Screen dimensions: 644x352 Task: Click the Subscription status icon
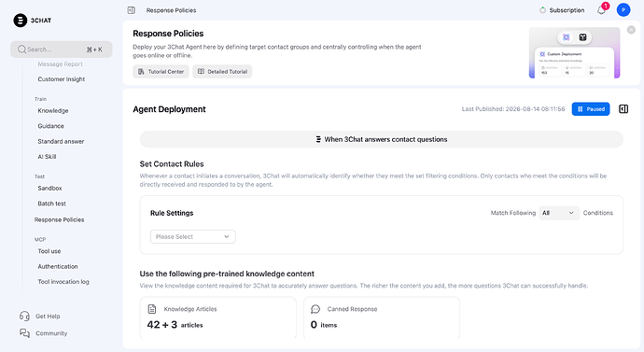[x=542, y=10]
